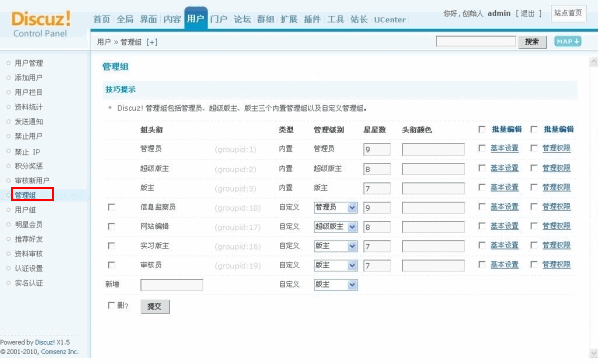The height and width of the screenshot is (364, 598).
Task: Open 管理级别 dropdown for 信息监察员
Action: click(x=336, y=208)
